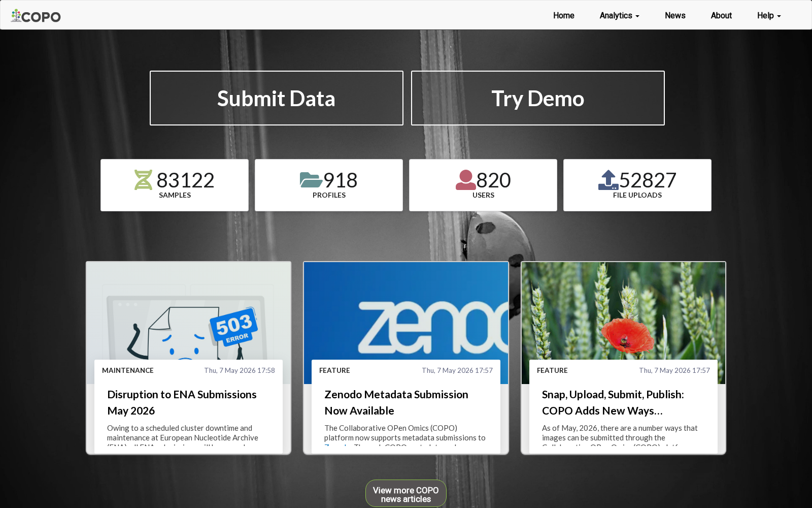View more COPO news articles
This screenshot has width=812, height=508.
tap(406, 494)
